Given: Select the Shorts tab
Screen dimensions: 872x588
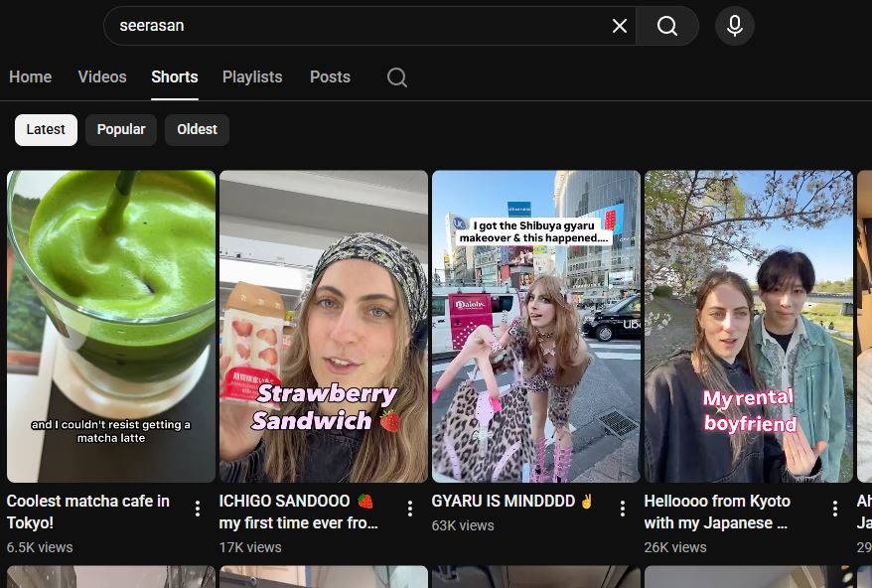Looking at the screenshot, I should [x=175, y=76].
